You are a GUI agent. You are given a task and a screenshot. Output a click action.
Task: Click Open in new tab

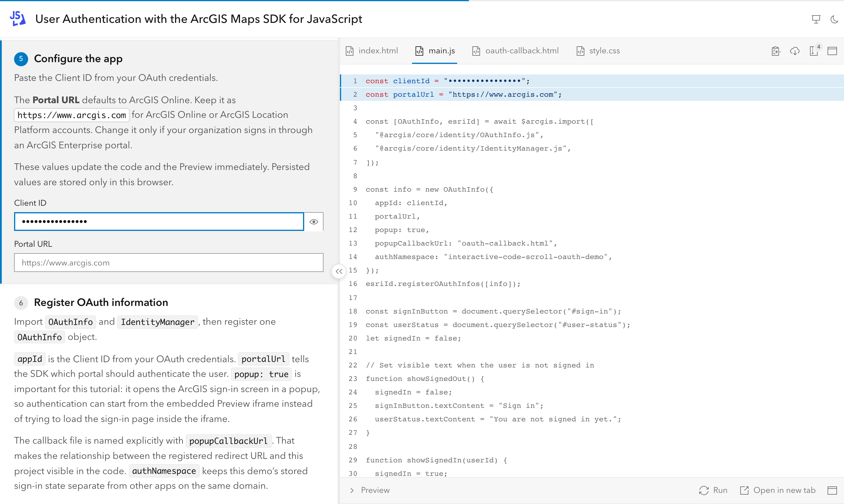pos(778,490)
